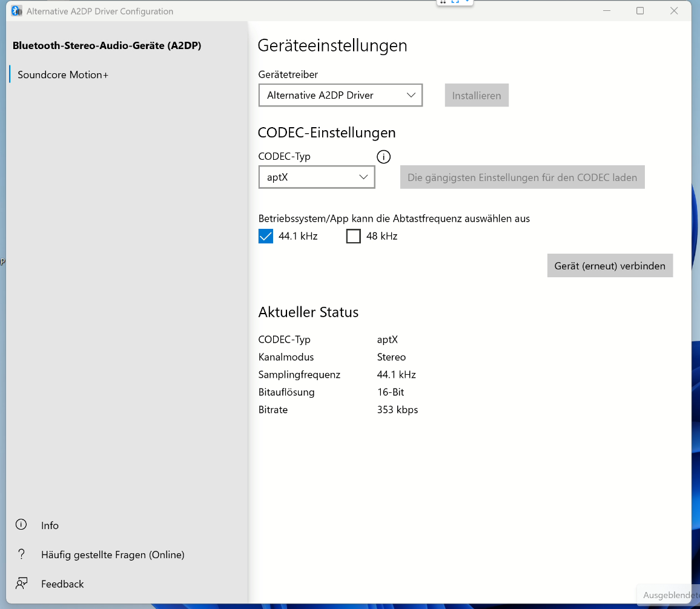
Task: Select Soundcore Motion+ device
Action: point(63,74)
